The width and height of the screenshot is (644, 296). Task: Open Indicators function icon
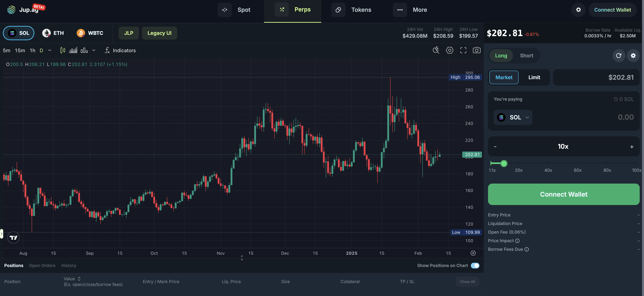coord(107,50)
